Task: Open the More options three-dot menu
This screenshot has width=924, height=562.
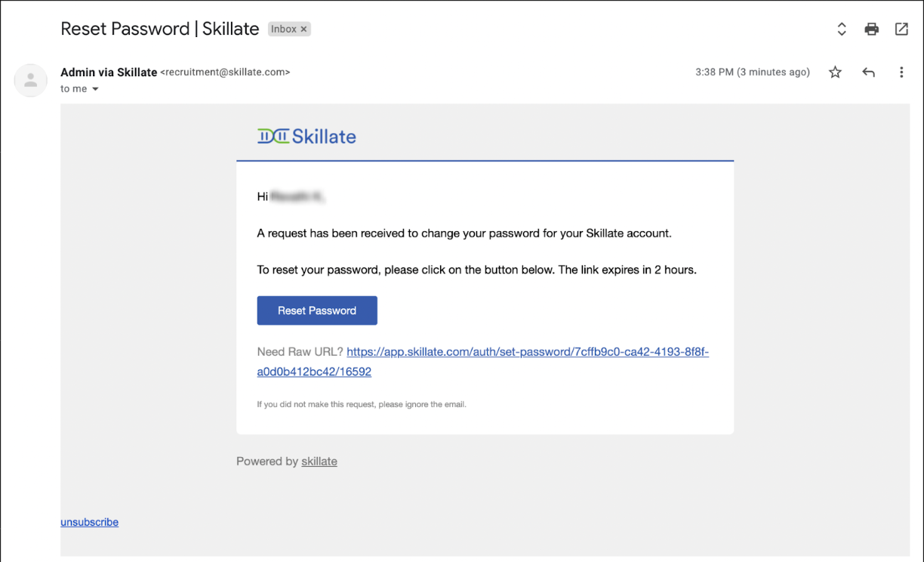Action: pyautogui.click(x=901, y=73)
